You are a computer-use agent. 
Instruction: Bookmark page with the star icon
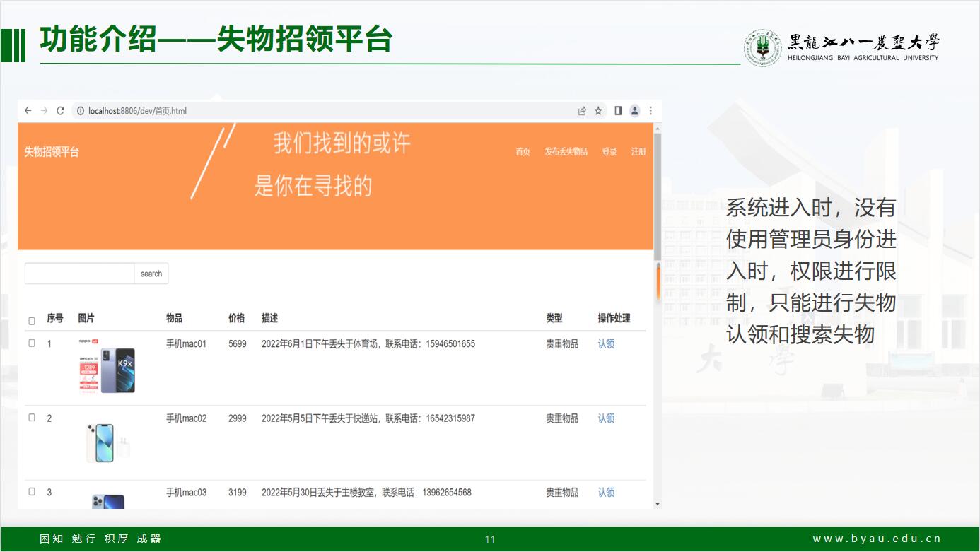pos(598,111)
